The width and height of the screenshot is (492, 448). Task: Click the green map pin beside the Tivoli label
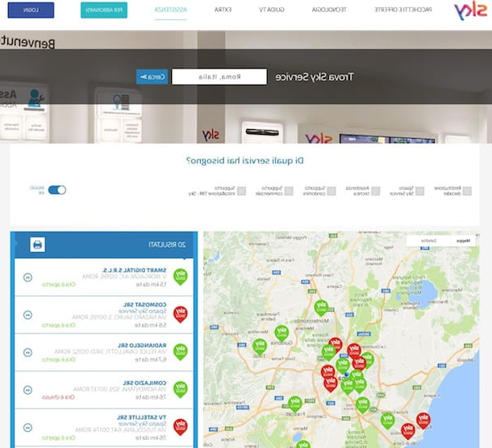260,346
